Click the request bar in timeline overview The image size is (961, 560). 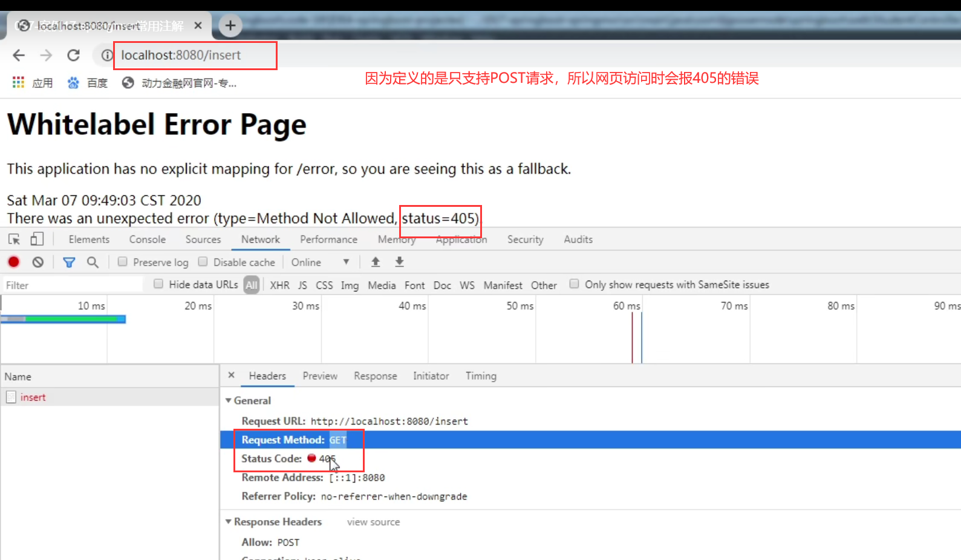point(63,319)
